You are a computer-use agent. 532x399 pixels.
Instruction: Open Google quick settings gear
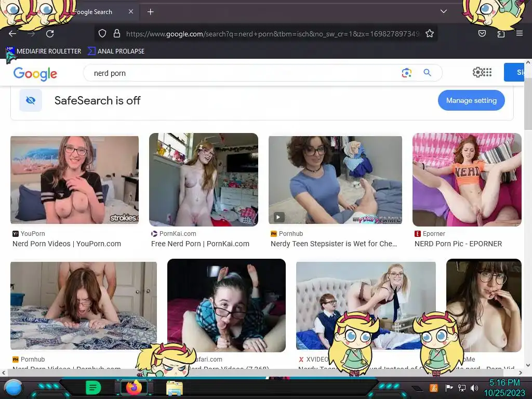(x=477, y=72)
